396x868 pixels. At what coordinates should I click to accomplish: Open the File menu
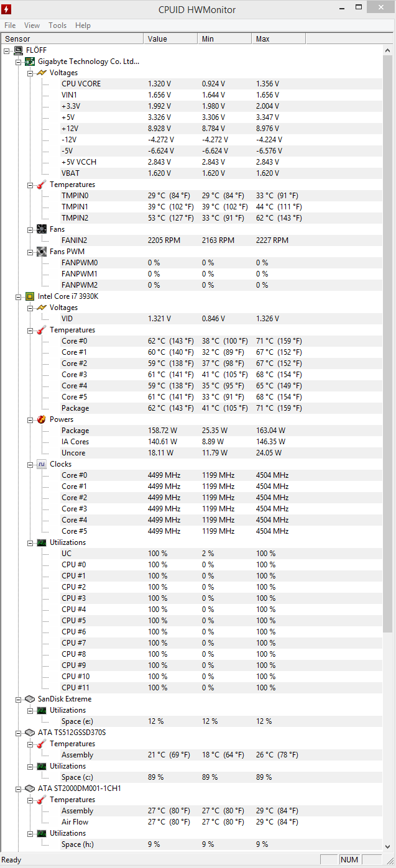[x=10, y=25]
